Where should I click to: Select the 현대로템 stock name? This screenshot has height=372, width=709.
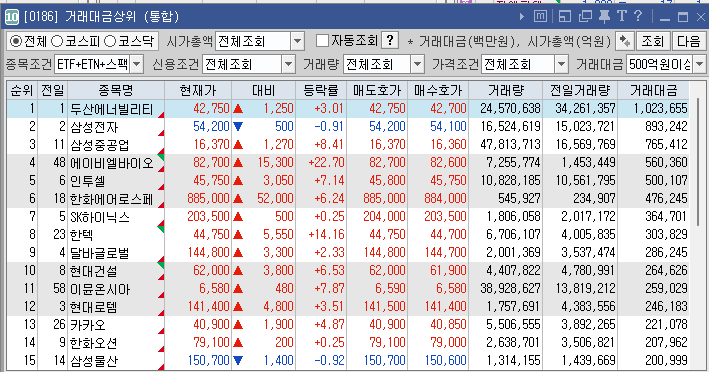[x=94, y=307]
